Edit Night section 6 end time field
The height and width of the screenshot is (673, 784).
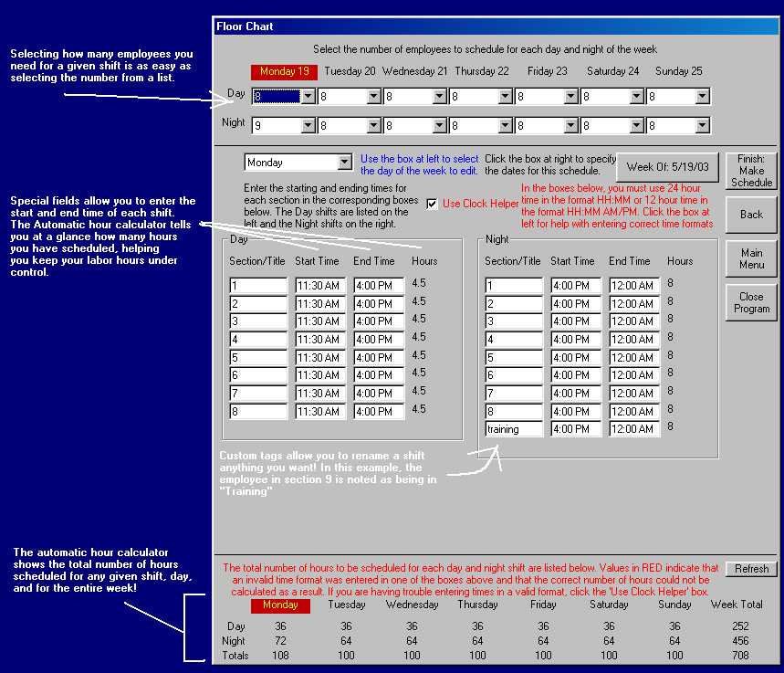click(x=634, y=375)
